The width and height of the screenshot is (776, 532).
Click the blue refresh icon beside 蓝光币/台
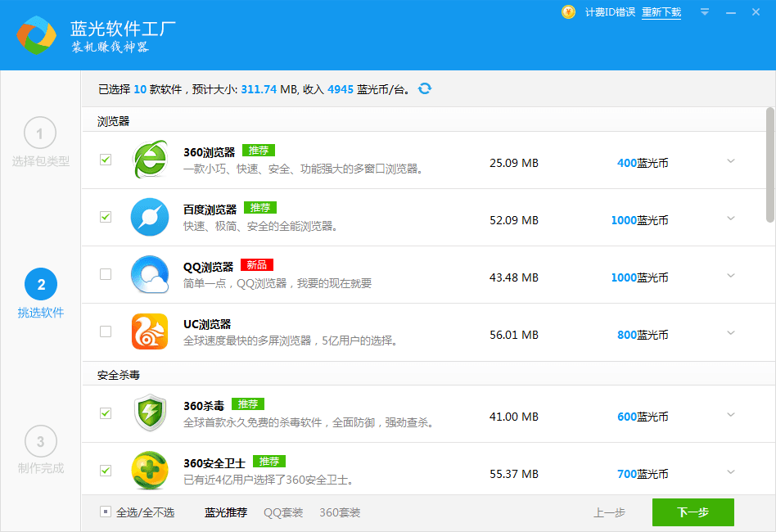click(425, 88)
